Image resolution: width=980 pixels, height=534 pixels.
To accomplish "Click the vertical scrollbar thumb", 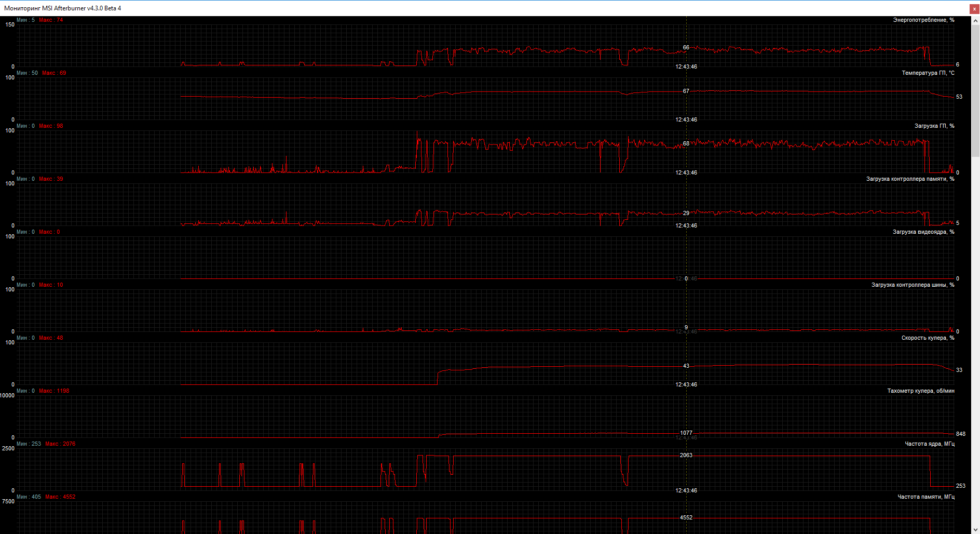I will point(975,91).
